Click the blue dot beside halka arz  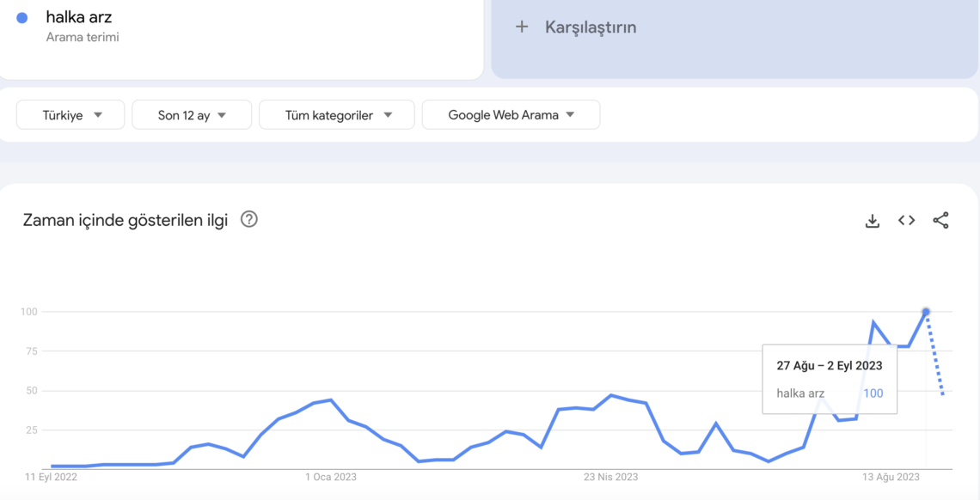[x=21, y=18]
